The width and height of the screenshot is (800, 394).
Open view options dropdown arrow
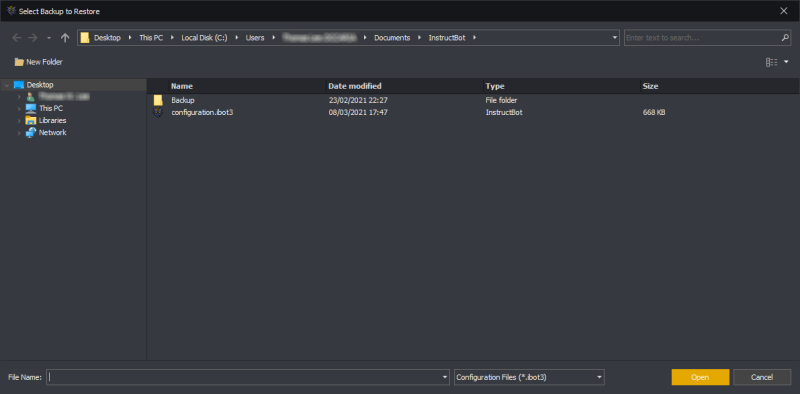pyautogui.click(x=786, y=62)
